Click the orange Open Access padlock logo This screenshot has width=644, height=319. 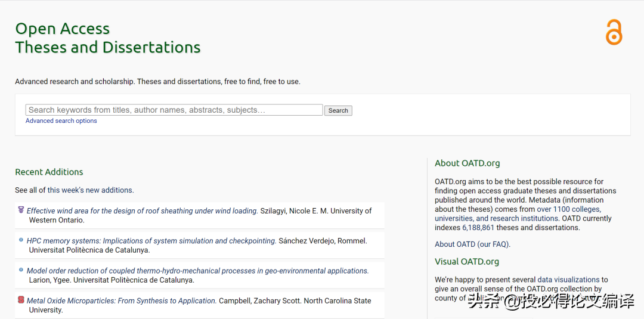tap(614, 32)
